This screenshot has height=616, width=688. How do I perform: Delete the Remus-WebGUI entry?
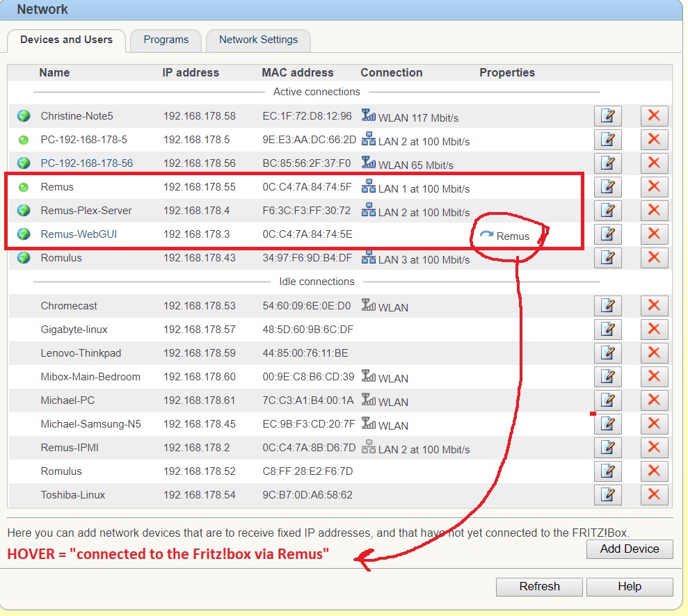click(x=654, y=234)
